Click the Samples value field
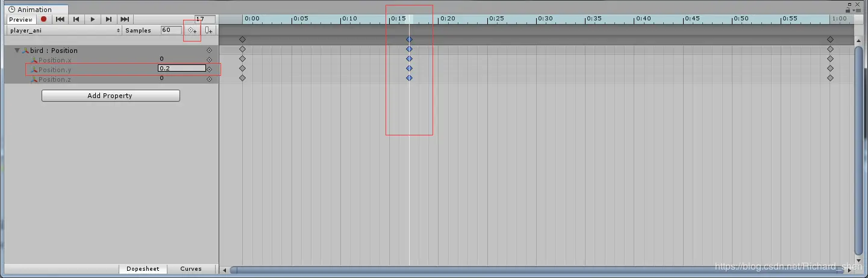 [171, 30]
